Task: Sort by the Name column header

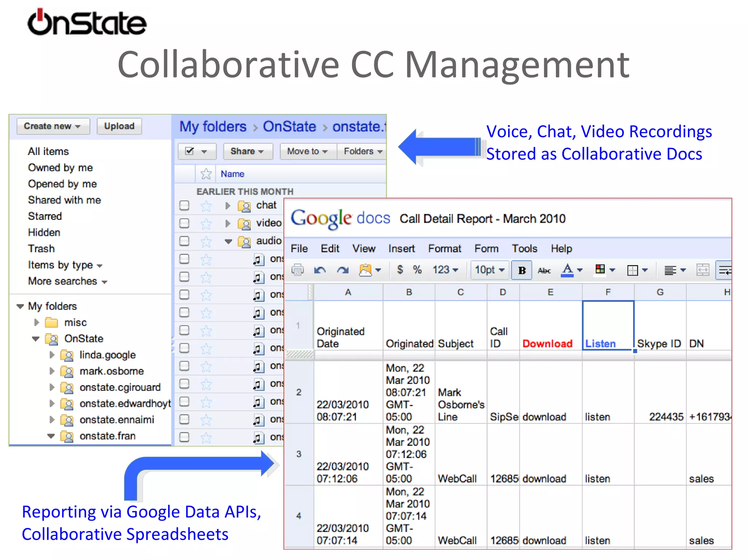Action: click(232, 174)
